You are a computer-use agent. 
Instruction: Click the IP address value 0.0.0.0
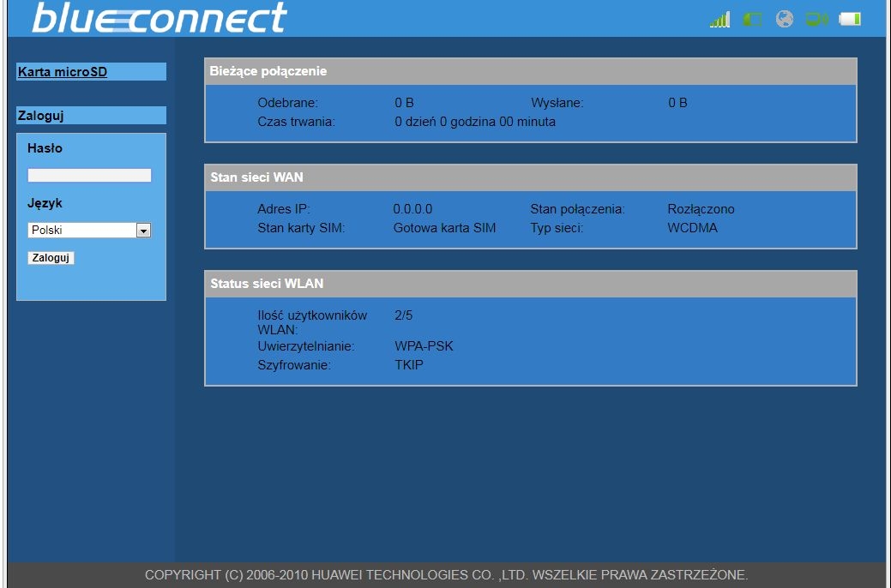coord(412,209)
